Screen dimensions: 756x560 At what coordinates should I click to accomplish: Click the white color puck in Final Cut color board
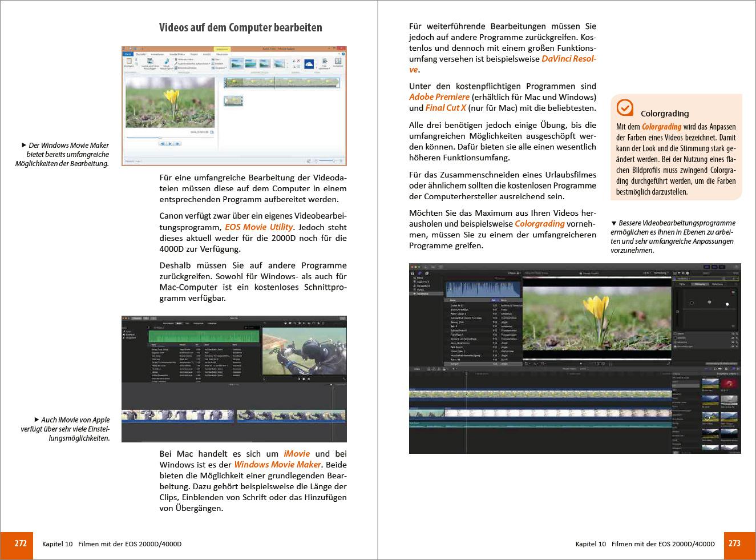click(x=727, y=304)
